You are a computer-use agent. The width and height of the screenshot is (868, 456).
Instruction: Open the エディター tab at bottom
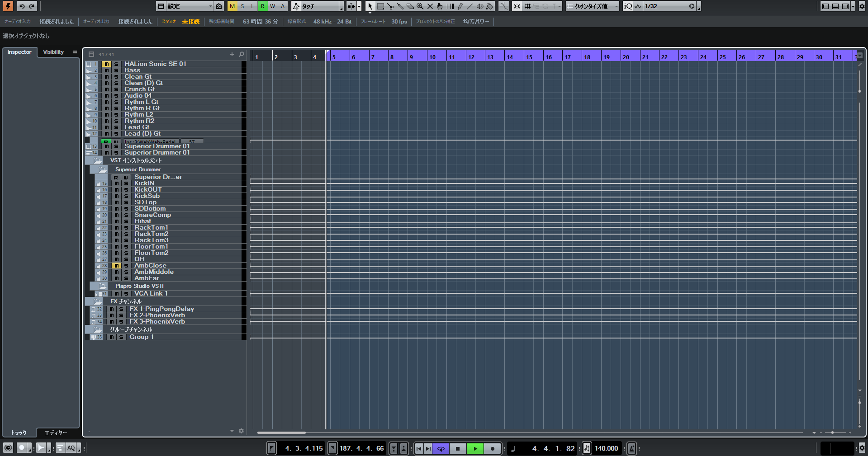tap(56, 432)
